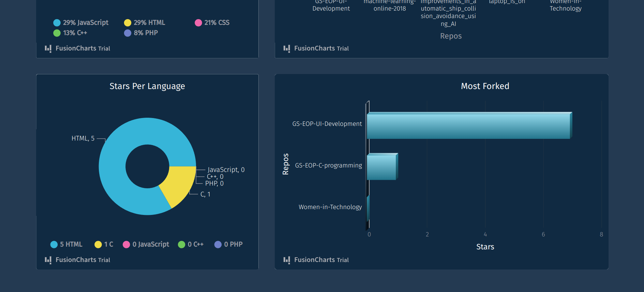
Task: Toggle the 5 HTML legend dot
Action: pos(54,245)
